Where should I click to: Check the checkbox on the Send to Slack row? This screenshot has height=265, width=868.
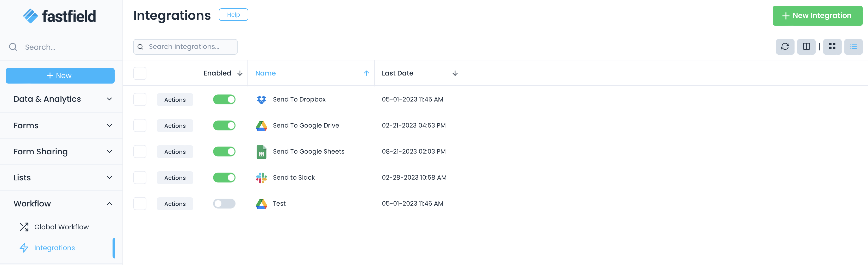(140, 178)
